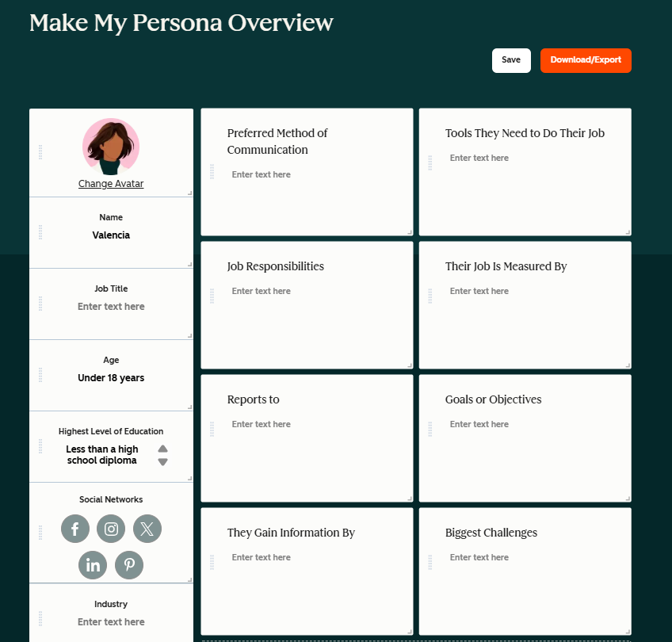Open the Change Avatar link
Screen dimensions: 672x642
click(x=111, y=184)
